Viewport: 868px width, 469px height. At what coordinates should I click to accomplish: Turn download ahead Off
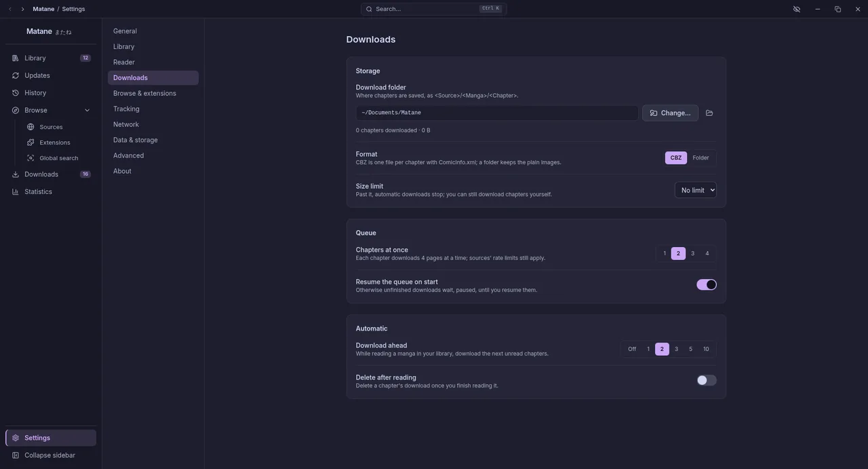632,350
